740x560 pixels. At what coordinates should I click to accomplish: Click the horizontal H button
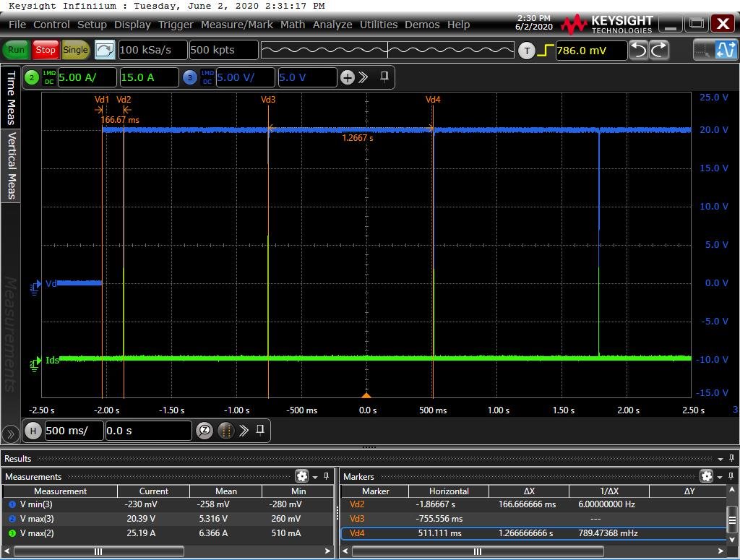coord(33,431)
